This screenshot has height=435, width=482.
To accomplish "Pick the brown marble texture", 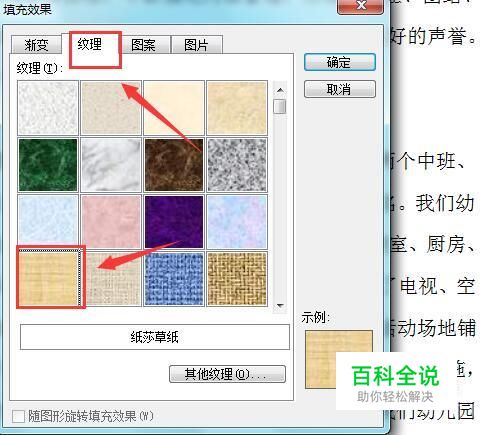I will coord(174,165).
